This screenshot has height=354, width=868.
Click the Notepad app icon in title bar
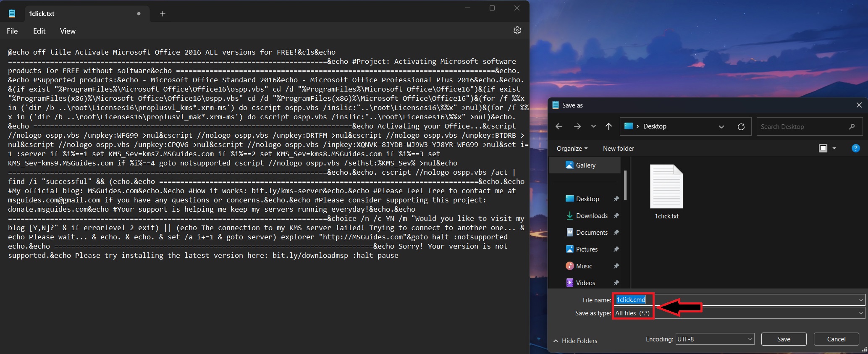click(12, 13)
